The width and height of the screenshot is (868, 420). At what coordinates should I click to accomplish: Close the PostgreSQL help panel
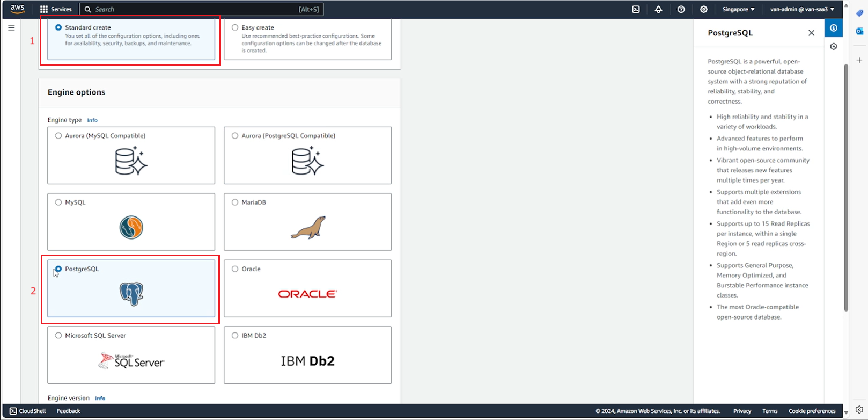(811, 33)
